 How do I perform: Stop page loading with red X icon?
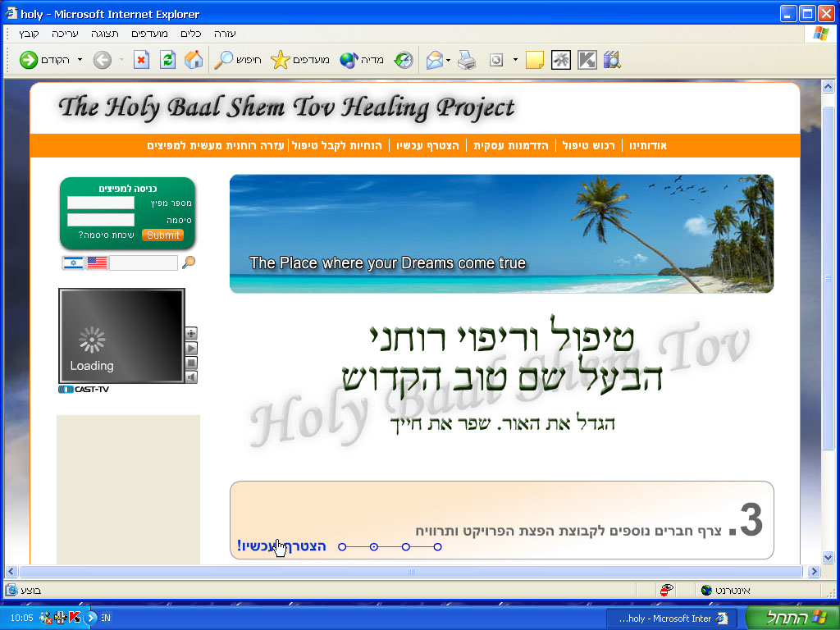141,60
